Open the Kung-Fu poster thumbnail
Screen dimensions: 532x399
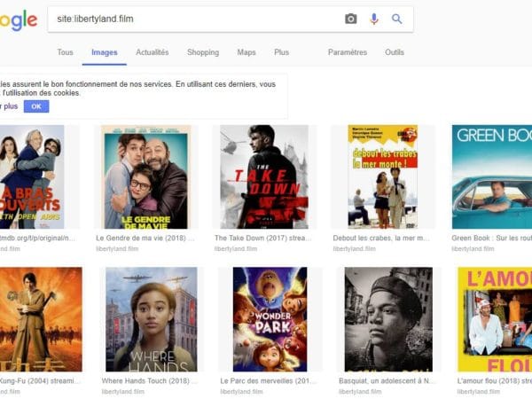(x=41, y=319)
